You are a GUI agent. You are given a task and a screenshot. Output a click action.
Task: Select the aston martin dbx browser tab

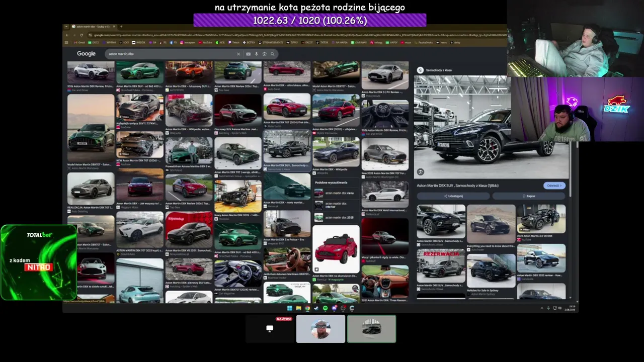pos(94,27)
